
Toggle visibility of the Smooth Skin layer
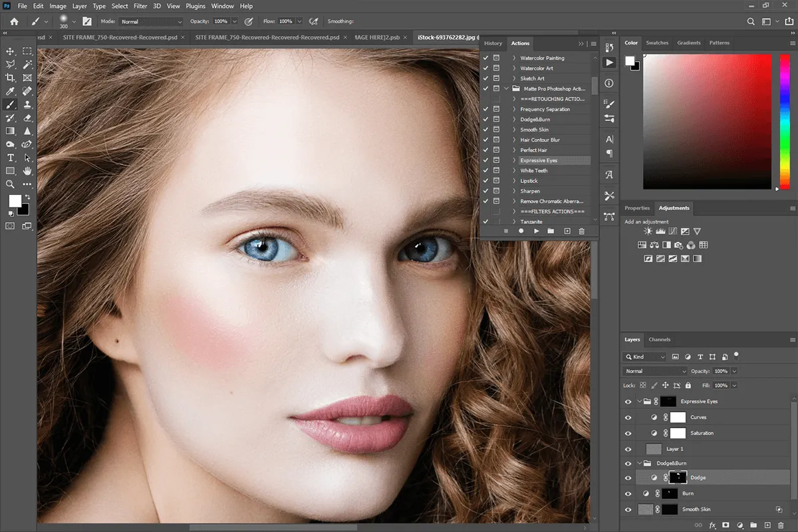click(x=628, y=509)
